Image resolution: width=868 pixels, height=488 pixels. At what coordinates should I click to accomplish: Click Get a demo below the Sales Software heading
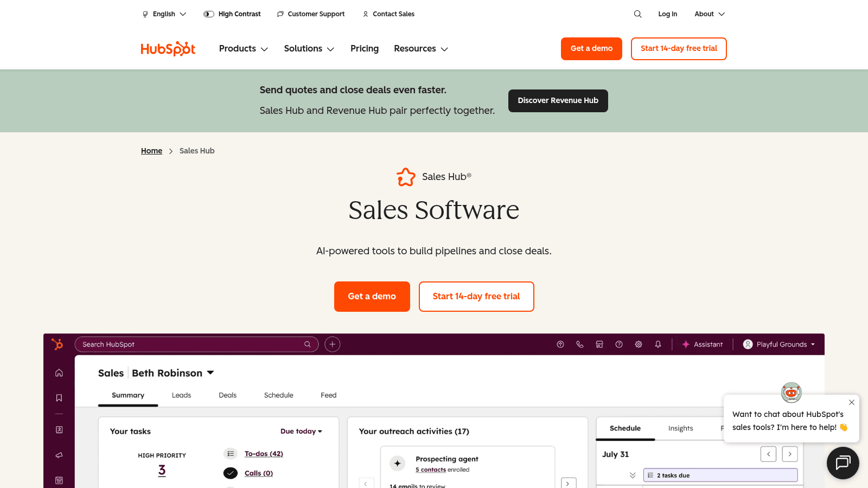pyautogui.click(x=372, y=297)
